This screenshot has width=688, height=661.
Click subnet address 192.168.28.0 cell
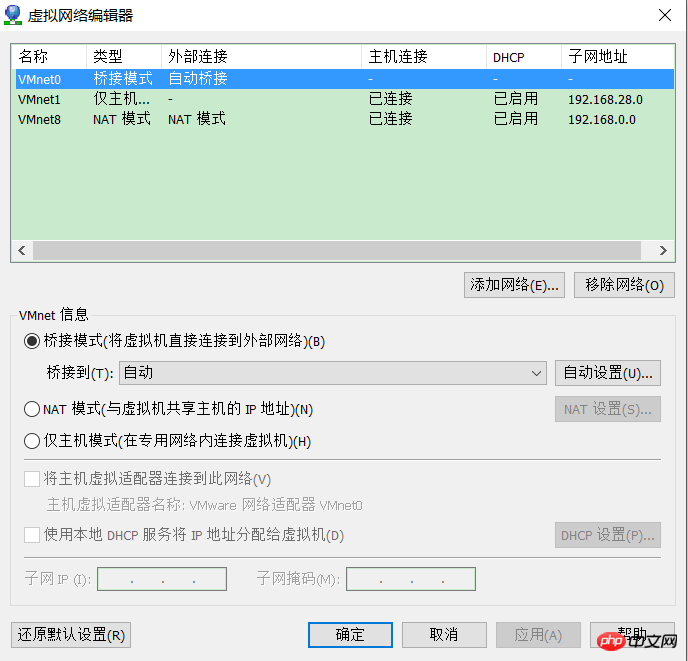[x=605, y=100]
